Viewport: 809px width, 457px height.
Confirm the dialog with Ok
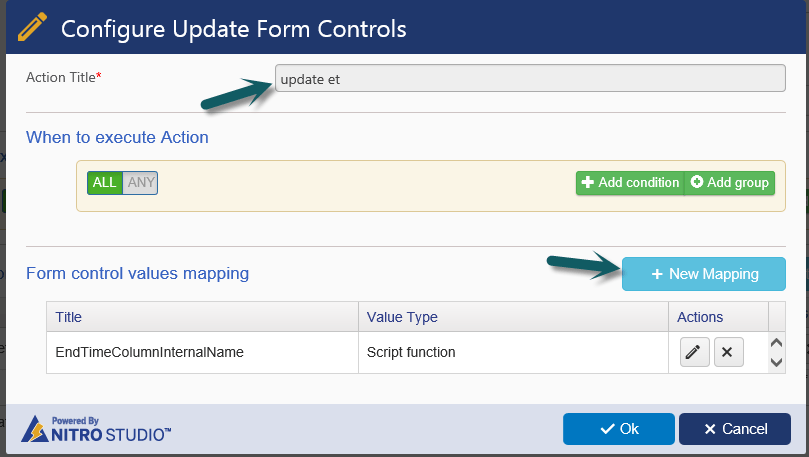point(619,429)
